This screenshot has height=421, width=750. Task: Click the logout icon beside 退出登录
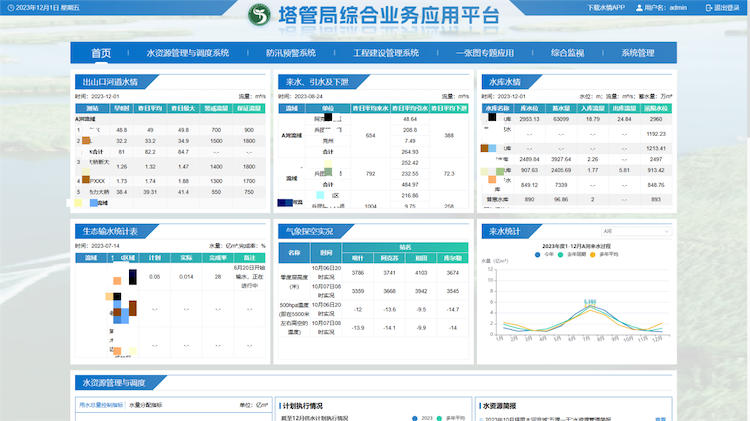[x=709, y=8]
